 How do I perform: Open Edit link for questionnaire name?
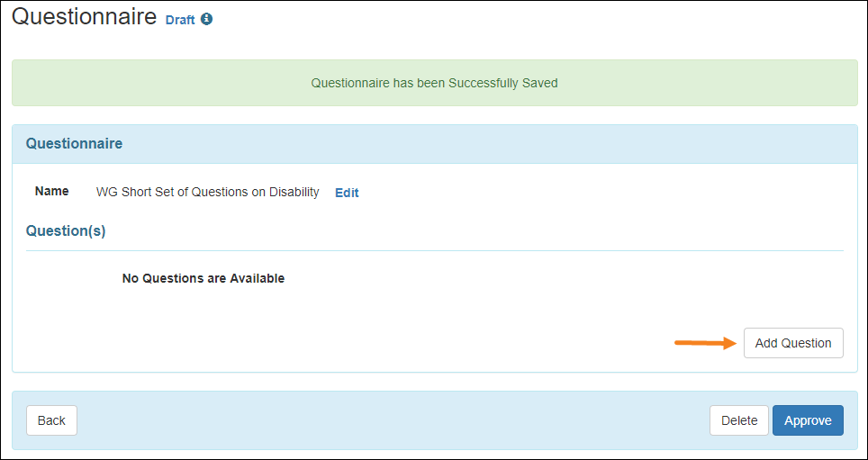347,193
